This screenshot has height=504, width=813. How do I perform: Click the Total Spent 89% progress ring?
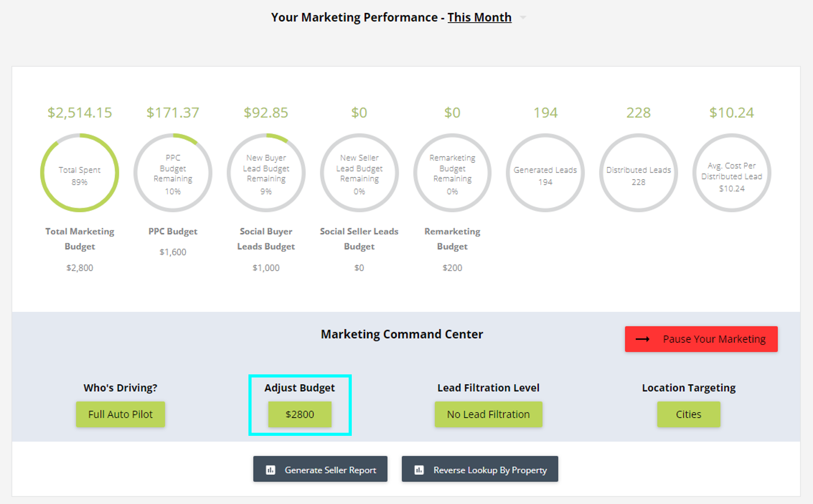(80, 173)
